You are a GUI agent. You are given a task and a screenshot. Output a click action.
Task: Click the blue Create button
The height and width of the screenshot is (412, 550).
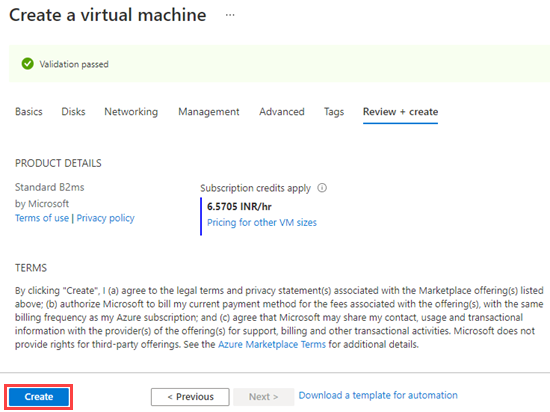pyautogui.click(x=39, y=397)
